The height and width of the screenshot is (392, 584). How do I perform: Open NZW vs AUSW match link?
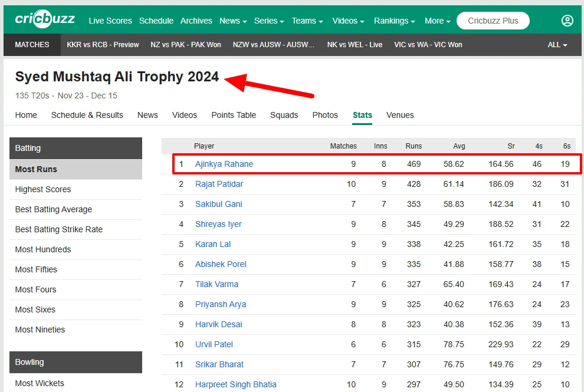pyautogui.click(x=273, y=45)
